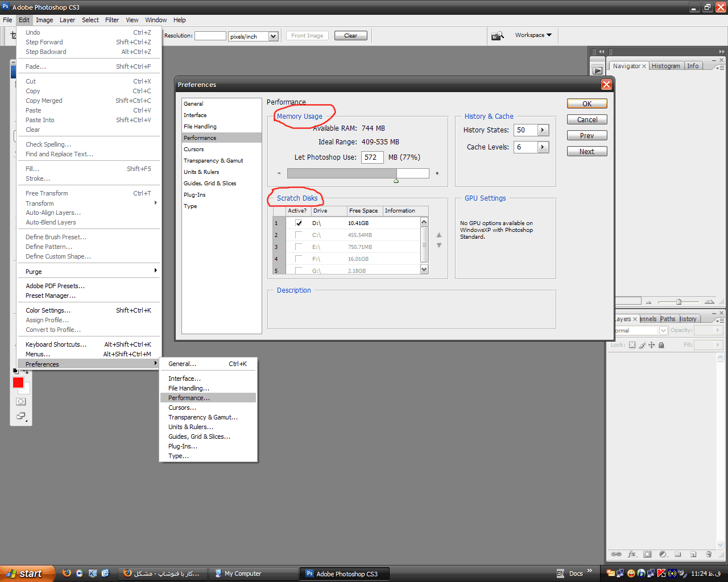Image resolution: width=728 pixels, height=582 pixels.
Task: Click the Windows start button
Action: tap(27, 573)
